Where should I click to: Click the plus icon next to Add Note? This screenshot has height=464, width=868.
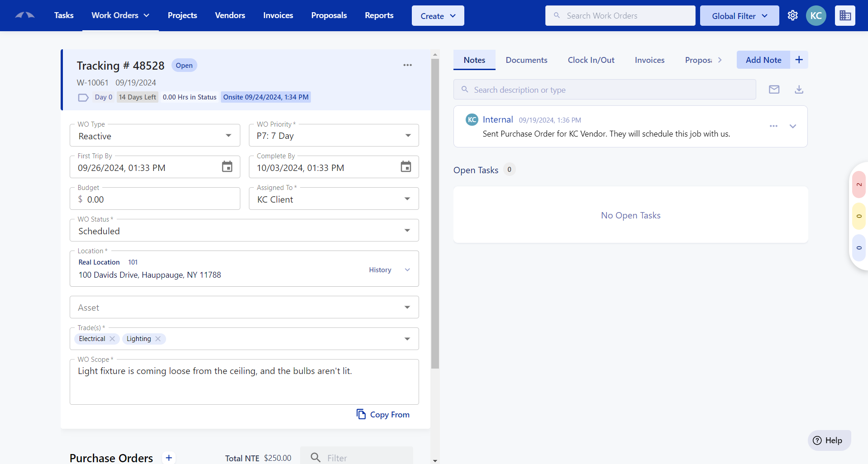coord(799,60)
